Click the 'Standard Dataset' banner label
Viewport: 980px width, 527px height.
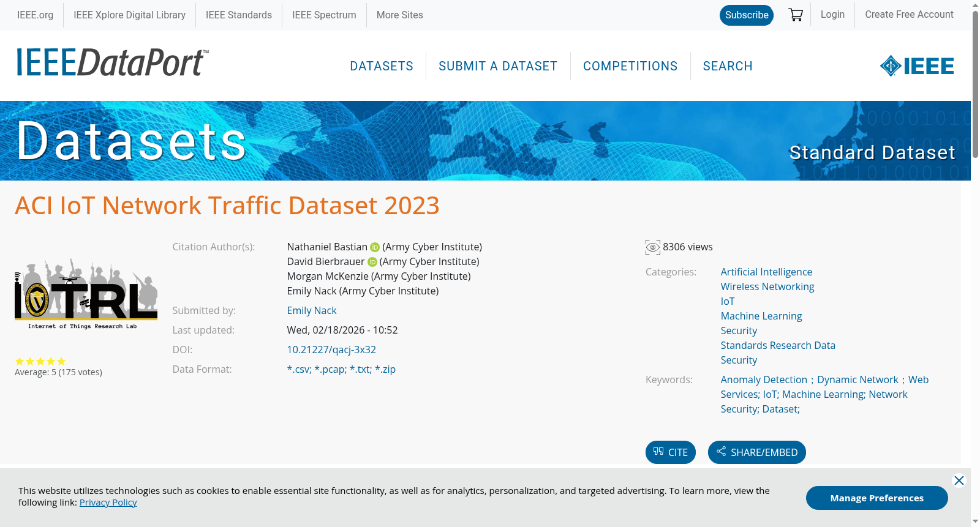tap(872, 152)
